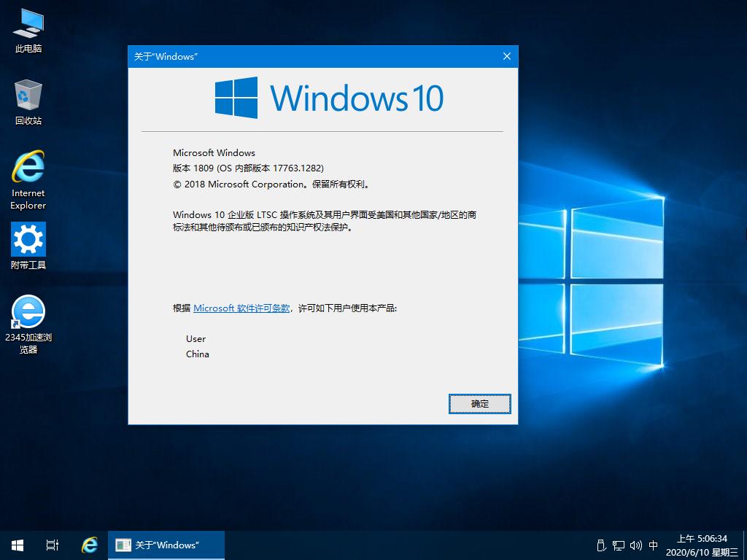The width and height of the screenshot is (747, 560).
Task: Click the Windows 10 企业版 LTSC paragraph
Action: 325,221
